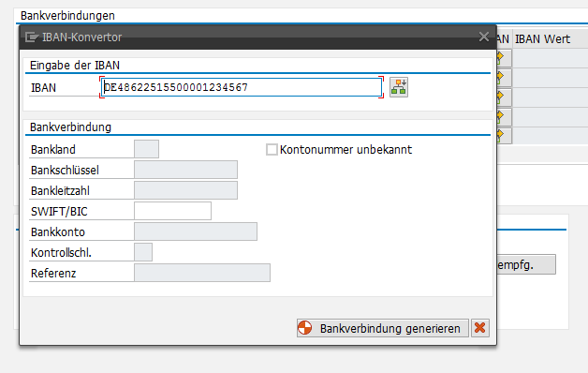588x373 pixels.
Task: Click the SWIFT/BIC label
Action: (x=59, y=212)
